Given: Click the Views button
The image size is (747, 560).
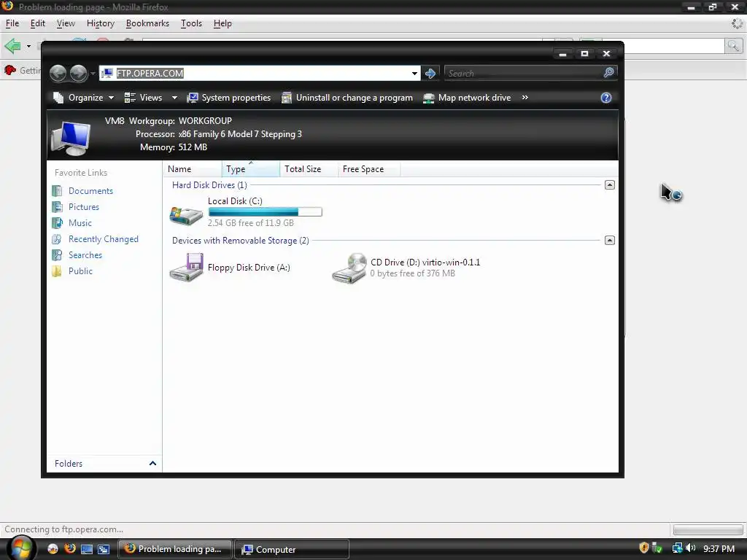Looking at the screenshot, I should tap(144, 98).
